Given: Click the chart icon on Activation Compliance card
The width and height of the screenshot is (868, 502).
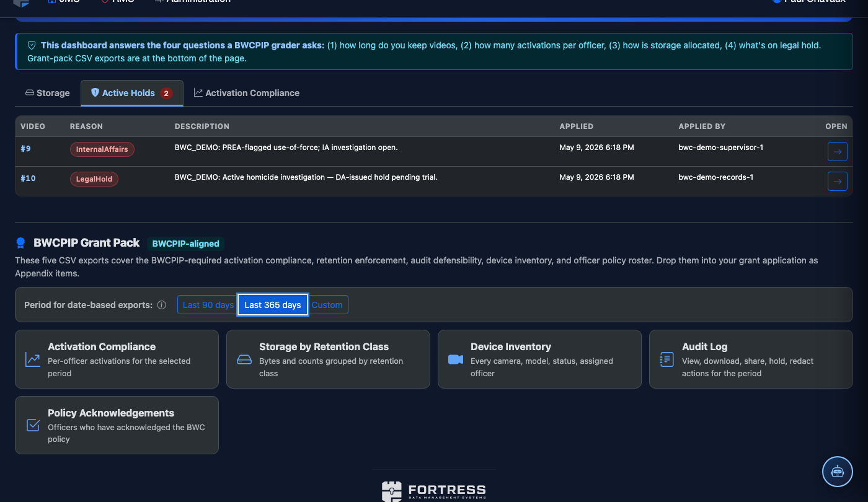Looking at the screenshot, I should pos(33,359).
